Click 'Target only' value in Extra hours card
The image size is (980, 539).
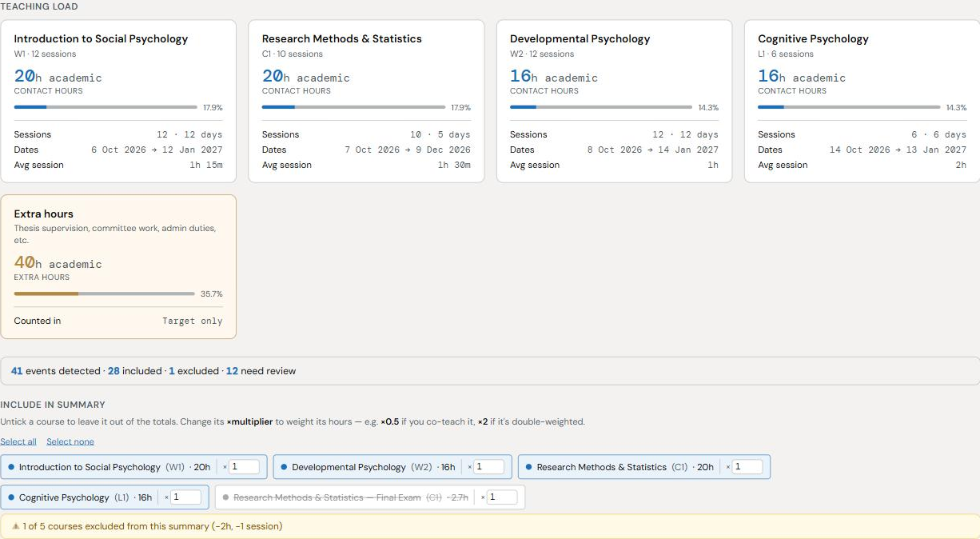pos(193,321)
